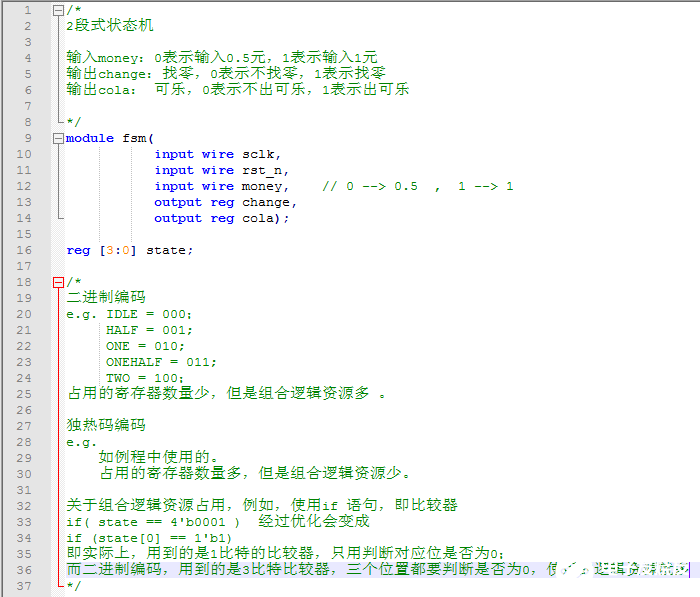The image size is (700, 597).
Task: Click the 'change,' output name
Action: pos(269,202)
